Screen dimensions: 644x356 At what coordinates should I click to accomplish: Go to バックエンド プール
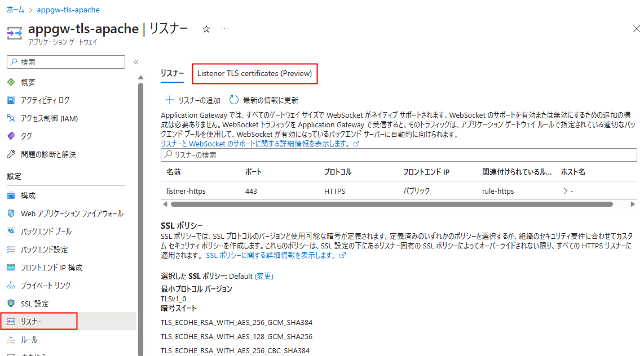pyautogui.click(x=46, y=232)
